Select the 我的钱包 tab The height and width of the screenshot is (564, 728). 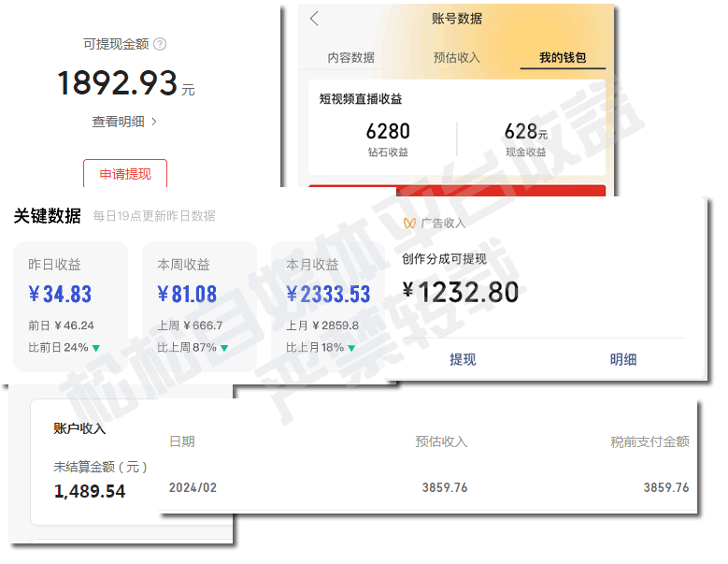point(563,58)
